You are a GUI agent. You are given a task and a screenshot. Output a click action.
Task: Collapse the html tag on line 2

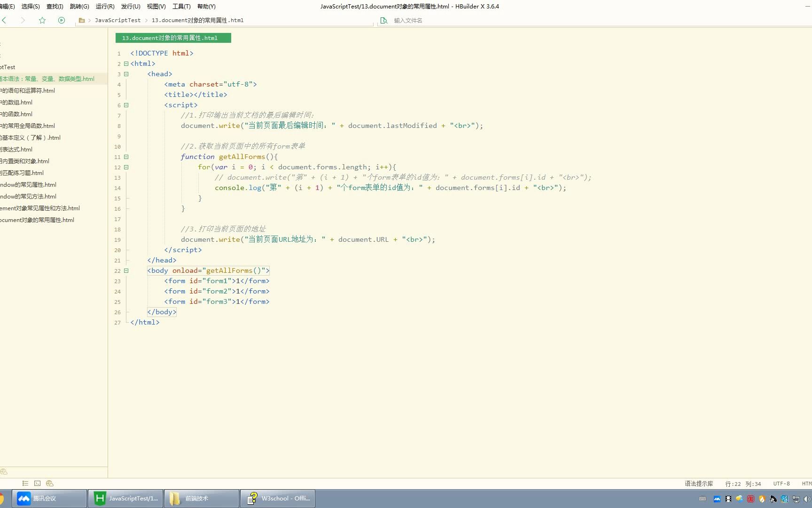pos(126,63)
